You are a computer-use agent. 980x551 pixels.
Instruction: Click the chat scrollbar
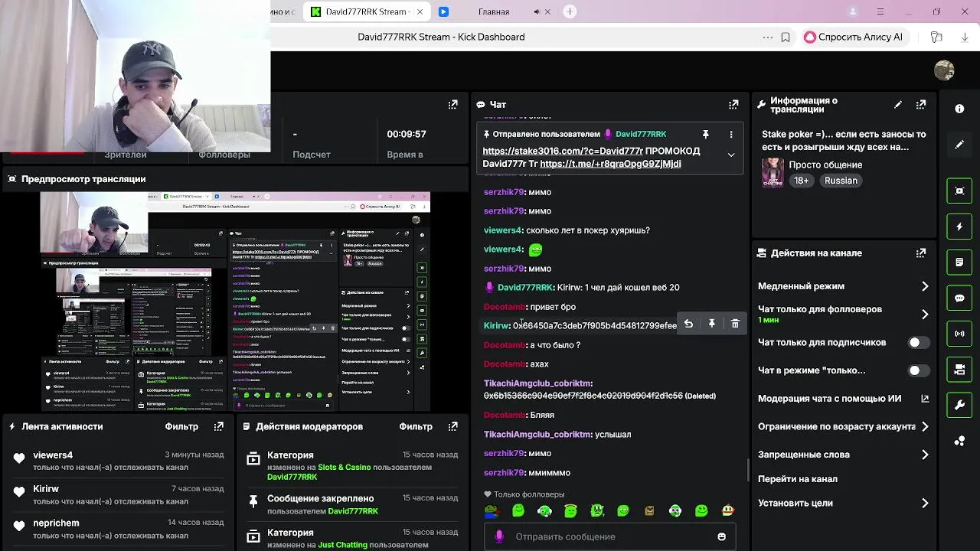coord(748,470)
